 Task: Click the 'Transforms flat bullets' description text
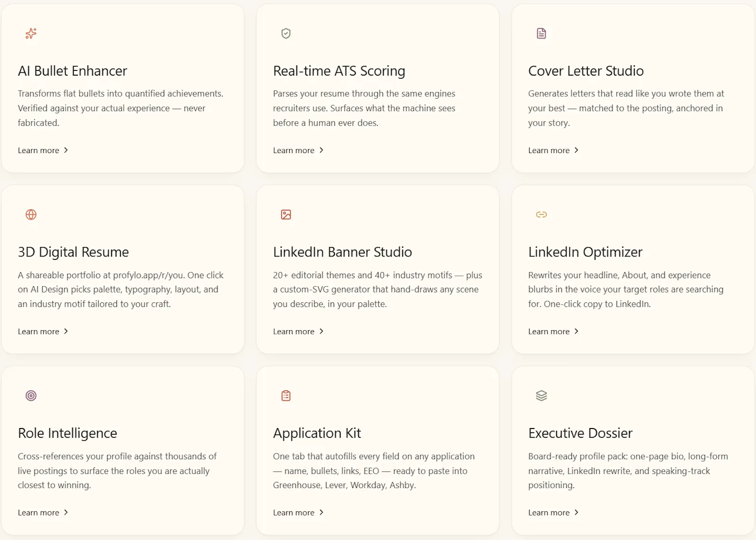[x=120, y=108]
